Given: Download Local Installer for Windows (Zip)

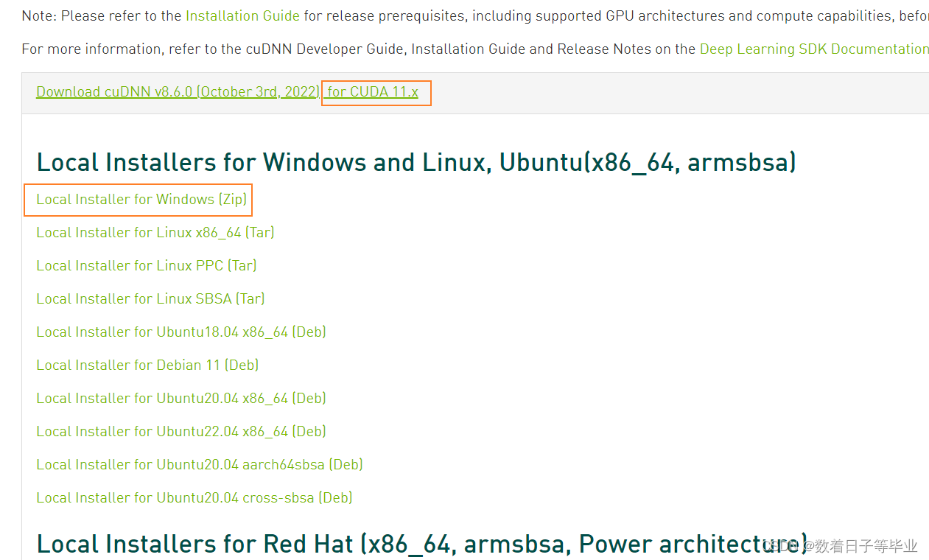Looking at the screenshot, I should tap(141, 200).
